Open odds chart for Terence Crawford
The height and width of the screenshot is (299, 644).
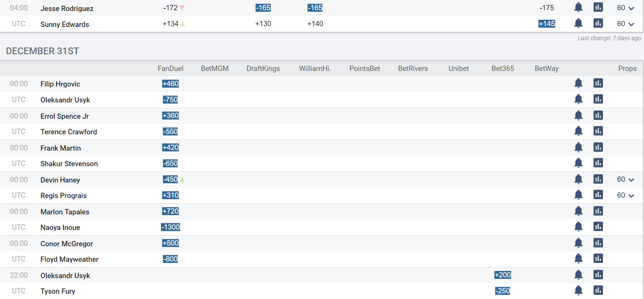tap(598, 131)
